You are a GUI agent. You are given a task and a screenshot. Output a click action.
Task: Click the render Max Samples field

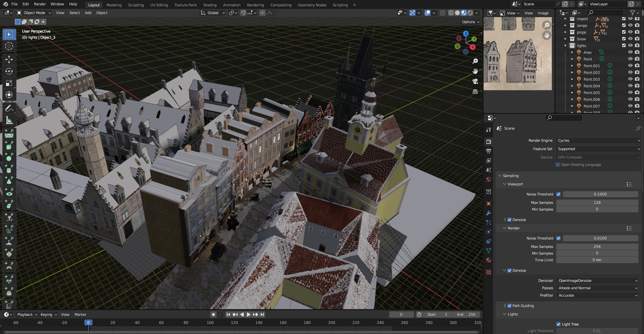tap(597, 247)
